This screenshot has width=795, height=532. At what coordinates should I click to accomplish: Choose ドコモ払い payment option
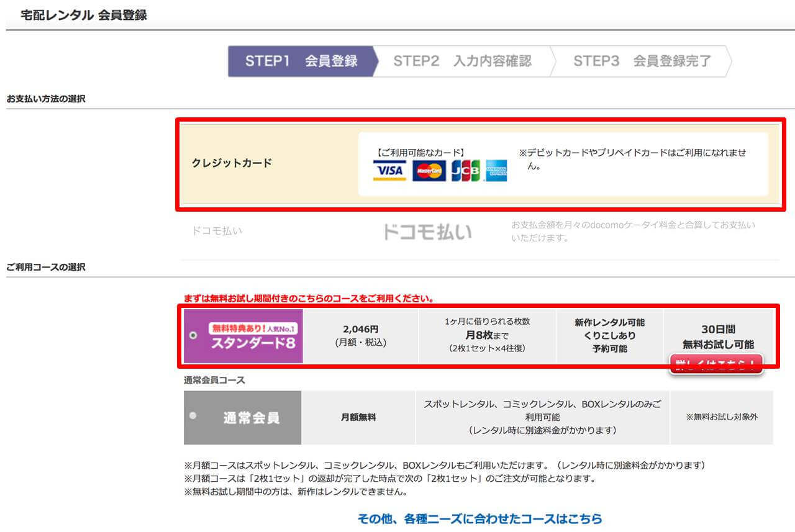[479, 232]
